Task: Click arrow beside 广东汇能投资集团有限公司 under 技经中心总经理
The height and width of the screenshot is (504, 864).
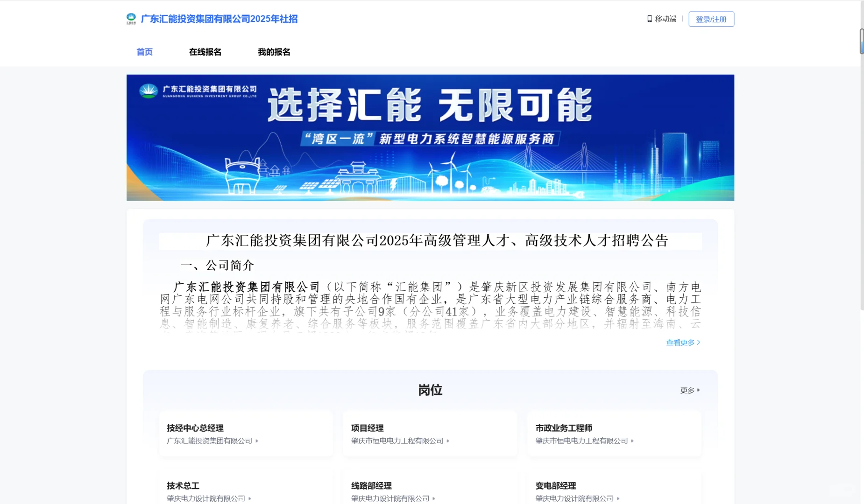Action: 257,441
